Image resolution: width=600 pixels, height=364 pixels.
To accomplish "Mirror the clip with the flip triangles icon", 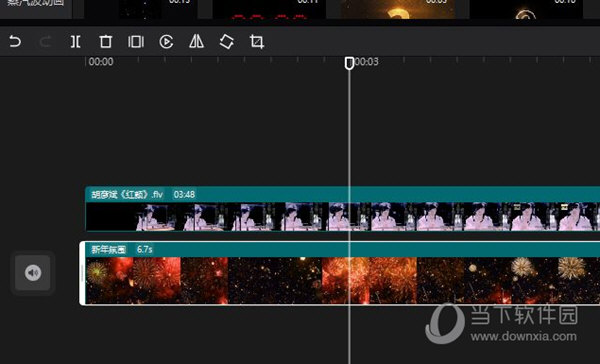I will [x=196, y=41].
